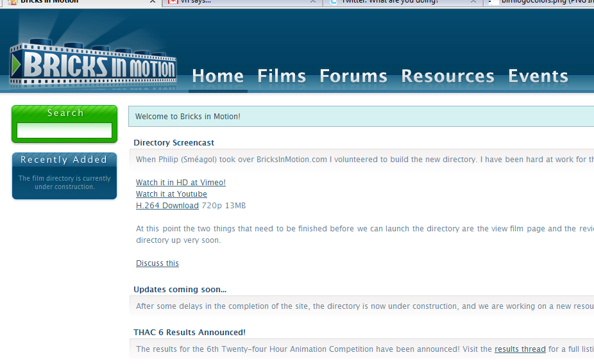The image size is (594, 364).
Task: Click 'The film directory is currently under construction' text
Action: pyautogui.click(x=64, y=183)
